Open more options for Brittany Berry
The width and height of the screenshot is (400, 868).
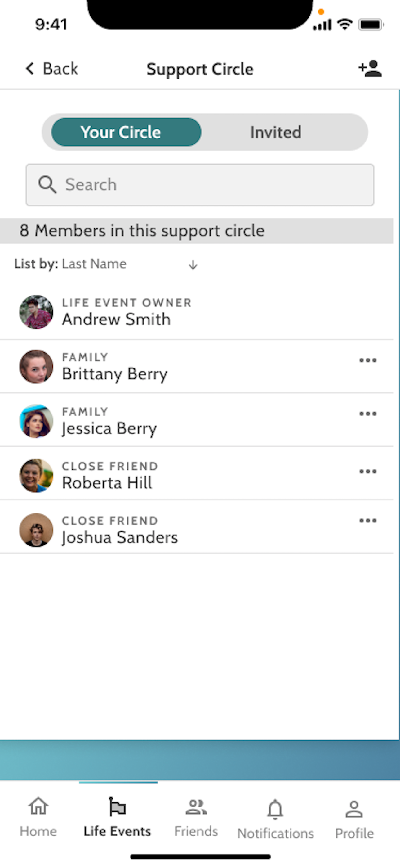pyautogui.click(x=368, y=360)
